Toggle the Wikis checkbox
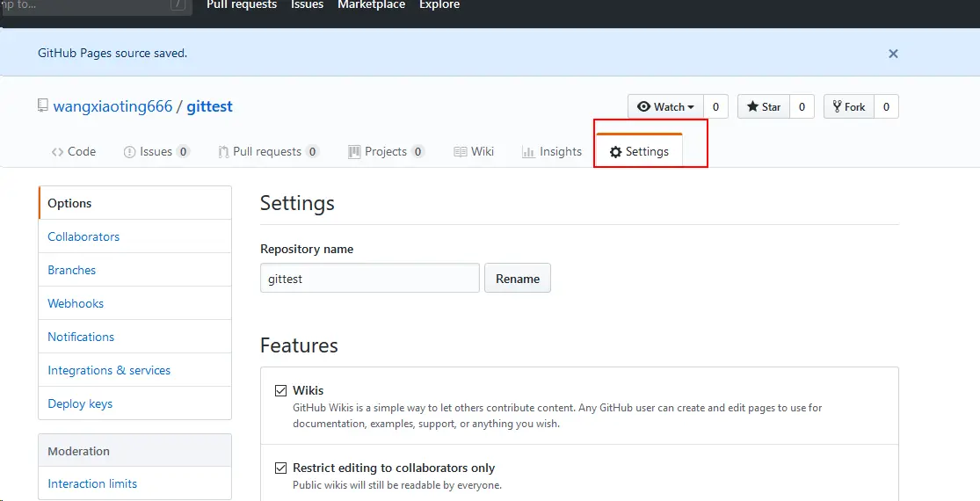 [280, 391]
